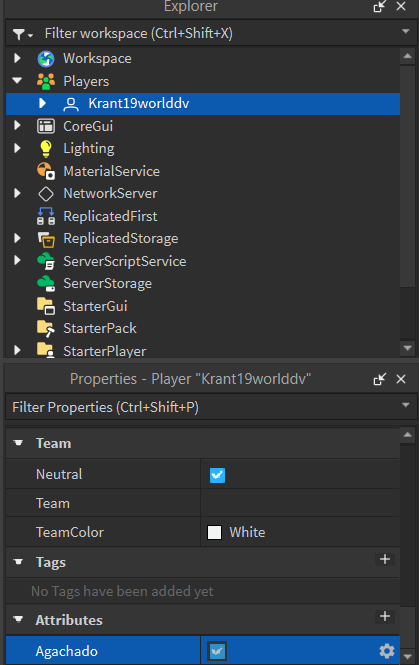Toggle the Neutral checkbox
The height and width of the screenshot is (665, 419).
[x=217, y=475]
